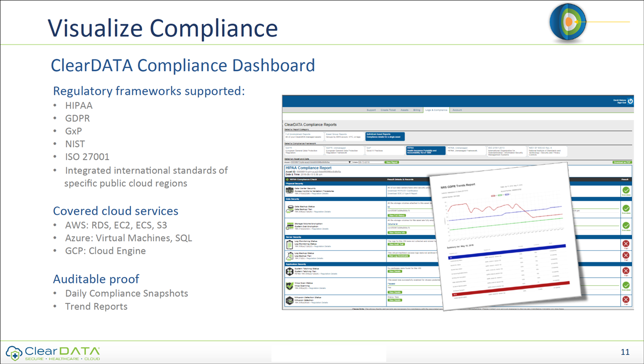
Task: Select Asset Group Reports category
Action: coord(345,136)
